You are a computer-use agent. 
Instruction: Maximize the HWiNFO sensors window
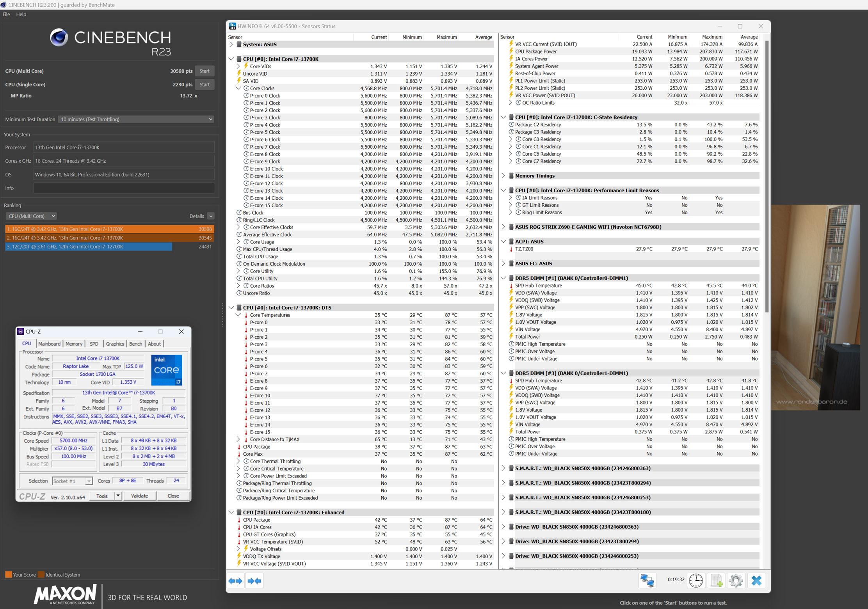[740, 26]
